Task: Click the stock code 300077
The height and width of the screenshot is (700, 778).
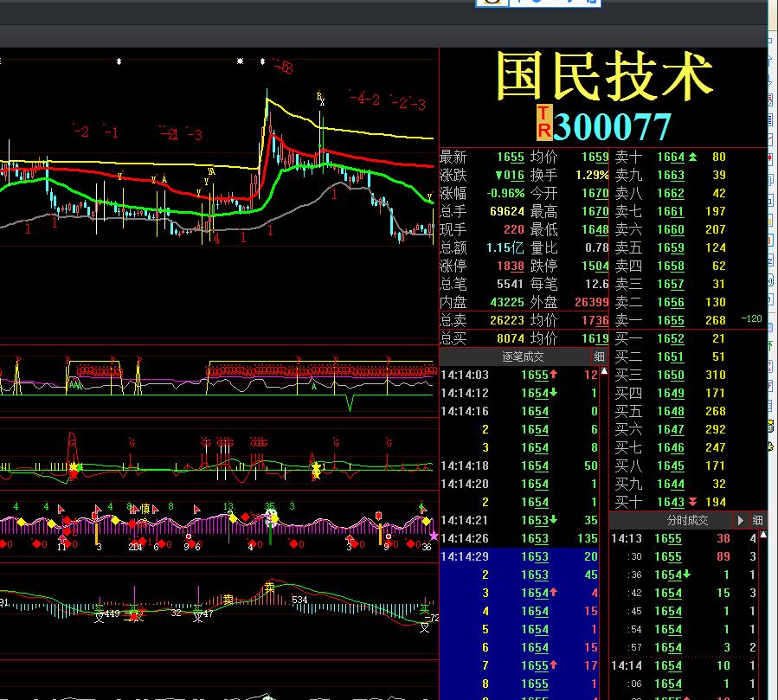Action: coord(613,127)
